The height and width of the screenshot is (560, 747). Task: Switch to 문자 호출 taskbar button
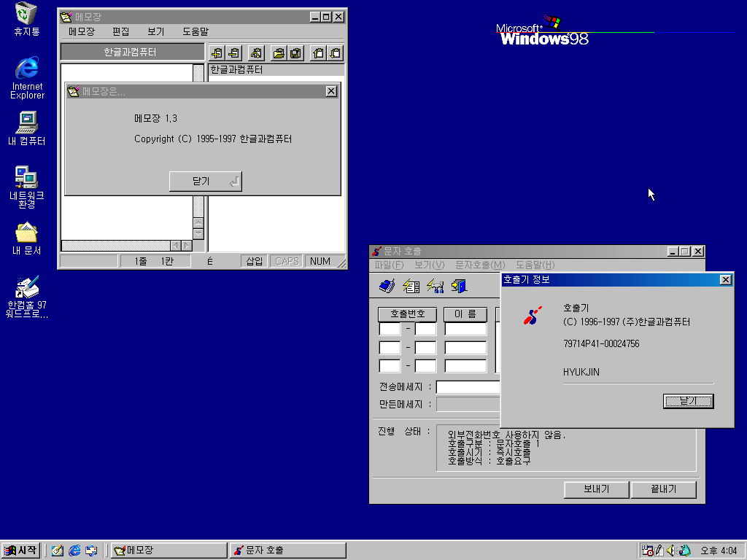point(287,551)
